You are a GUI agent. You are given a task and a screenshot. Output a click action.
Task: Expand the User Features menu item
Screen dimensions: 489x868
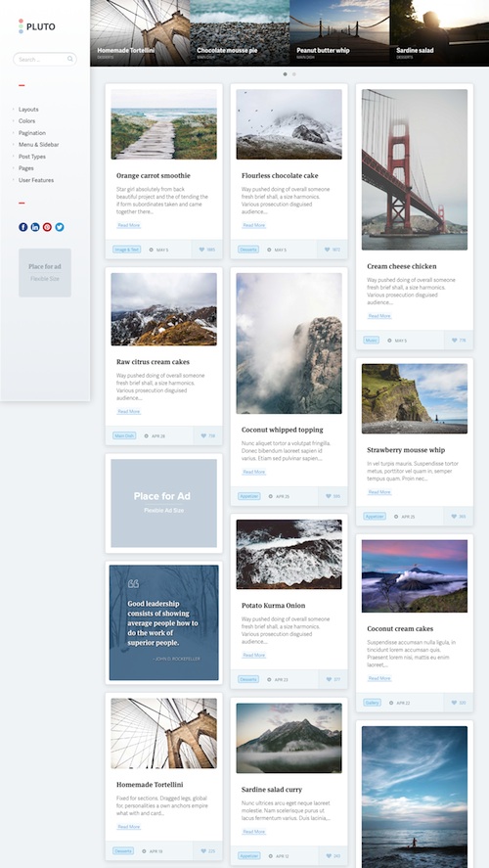[36, 180]
